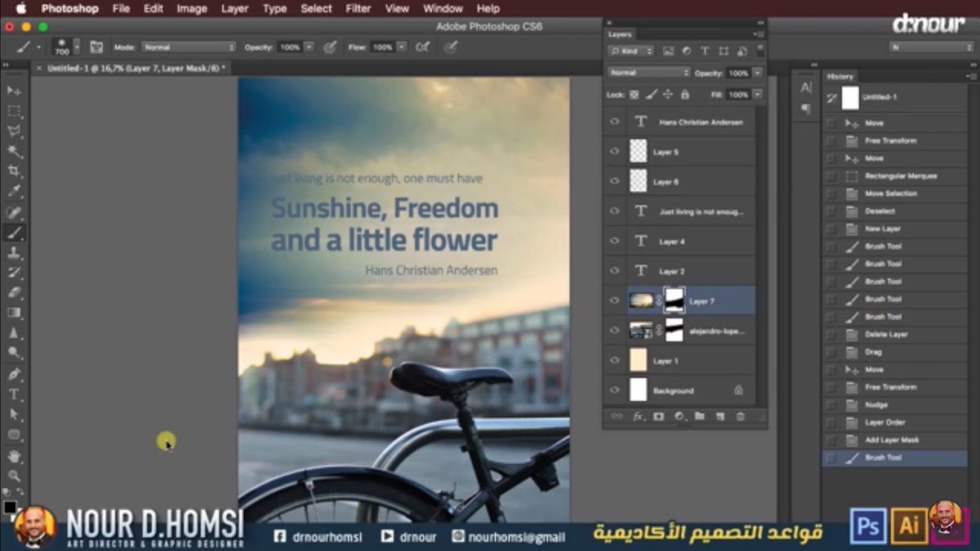Open the Flow slider arrow
The width and height of the screenshot is (980, 551).
401,47
